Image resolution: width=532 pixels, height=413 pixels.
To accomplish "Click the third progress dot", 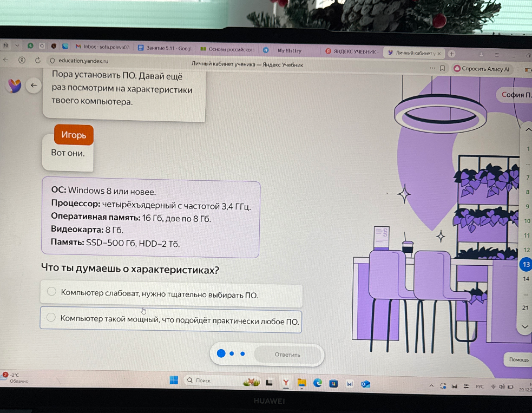I will [242, 353].
